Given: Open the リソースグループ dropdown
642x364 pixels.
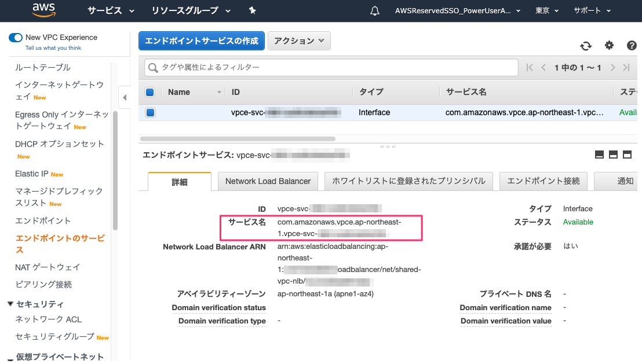Looking at the screenshot, I should (x=191, y=10).
